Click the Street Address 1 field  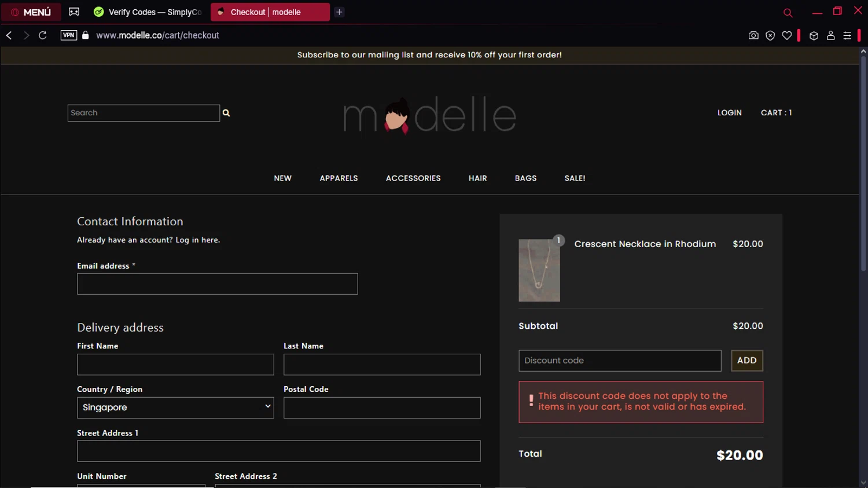tap(279, 451)
